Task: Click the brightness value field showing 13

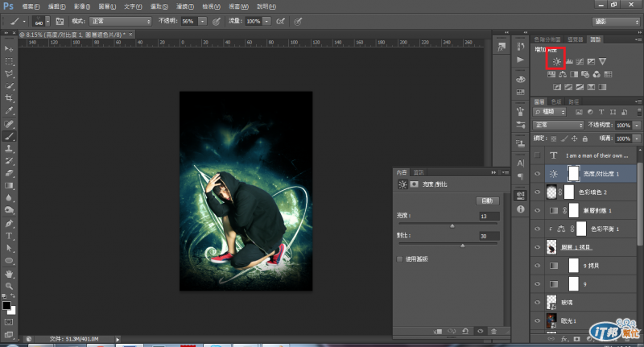Action: click(488, 216)
